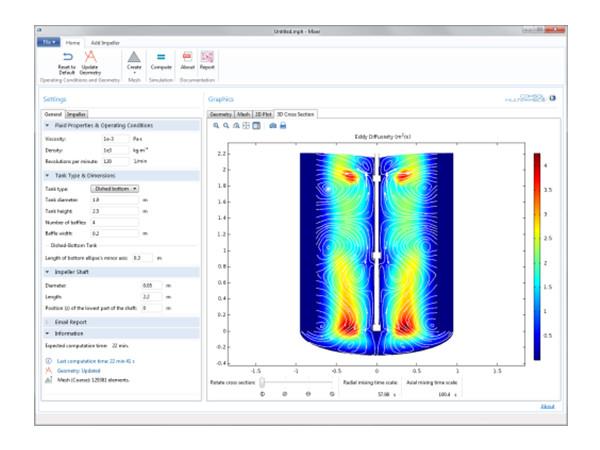Image resolution: width=600 pixels, height=450 pixels.
Task: Click the Tank diameter input field
Action: pos(115,200)
